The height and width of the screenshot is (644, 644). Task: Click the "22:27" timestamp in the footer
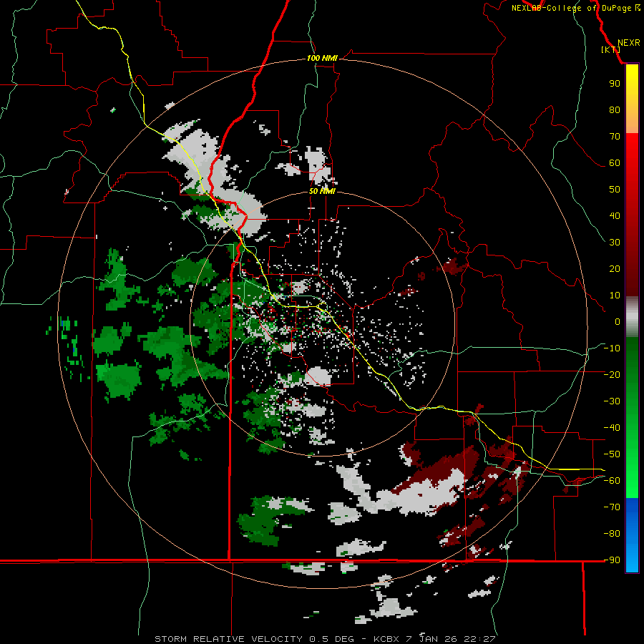coord(479,639)
